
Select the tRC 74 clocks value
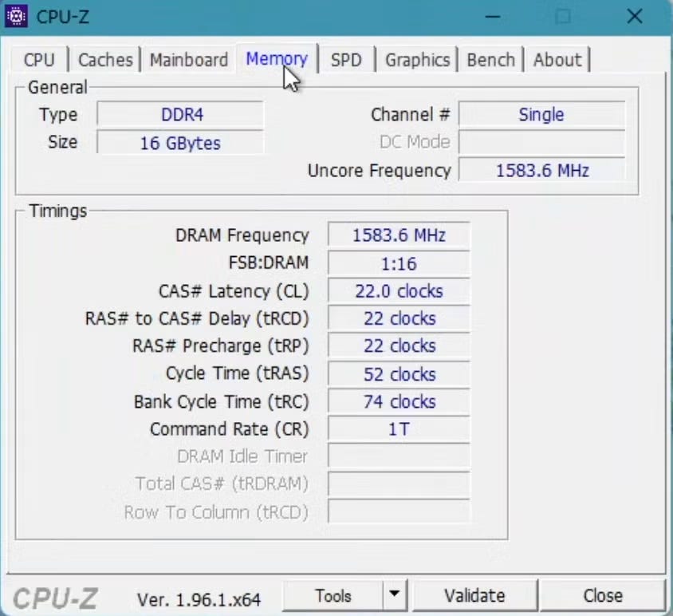tap(399, 401)
